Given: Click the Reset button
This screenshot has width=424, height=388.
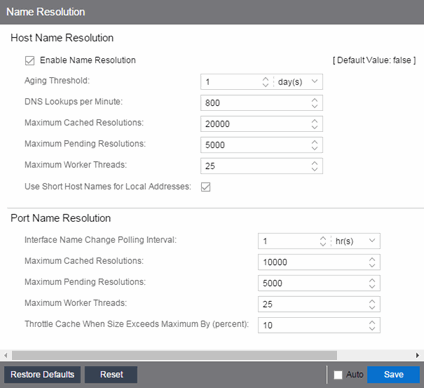Looking at the screenshot, I should pyautogui.click(x=111, y=375).
